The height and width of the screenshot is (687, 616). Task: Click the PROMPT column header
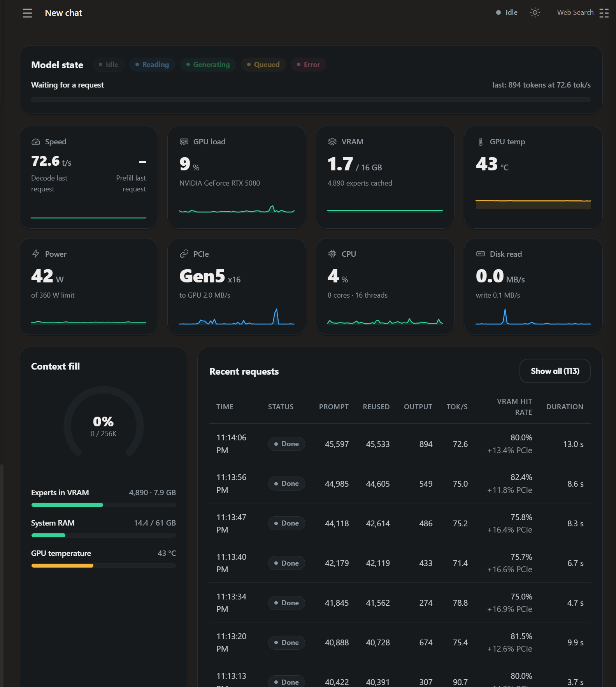[x=334, y=407]
